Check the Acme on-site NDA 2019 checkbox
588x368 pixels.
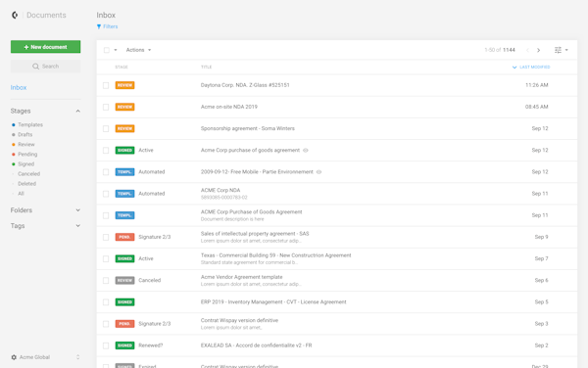tap(106, 107)
